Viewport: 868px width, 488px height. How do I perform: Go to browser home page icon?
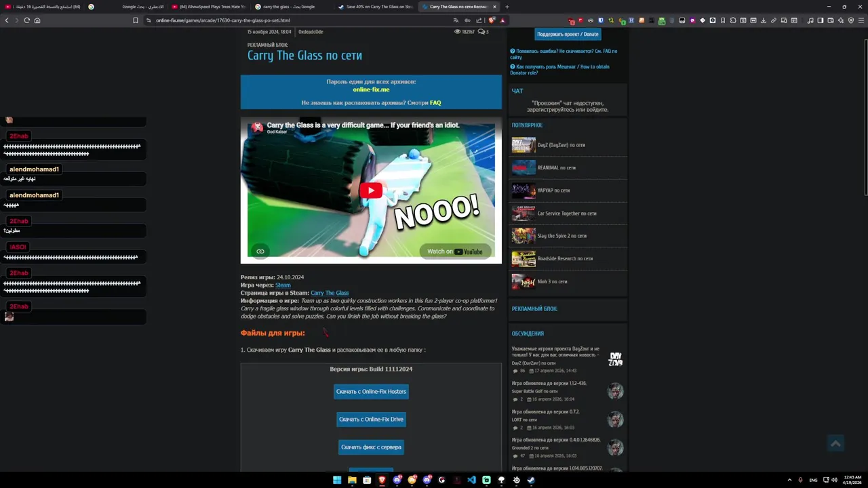tap(37, 20)
